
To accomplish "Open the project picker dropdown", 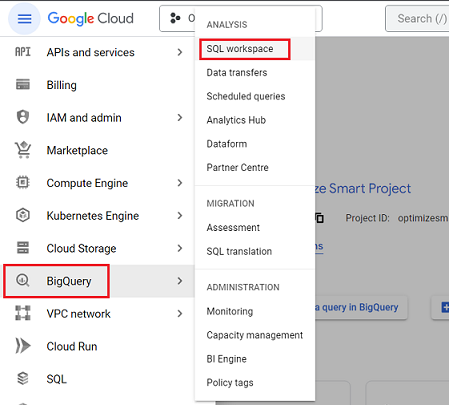I will [241, 18].
